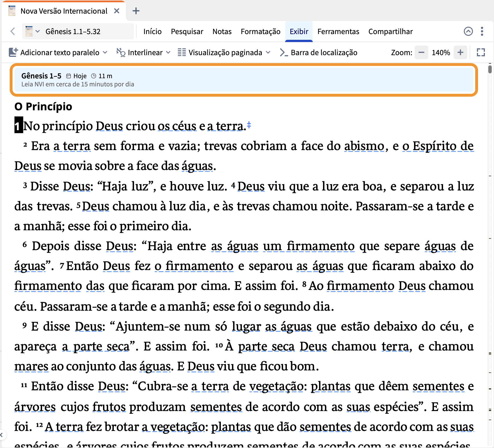Click the clock icon beside 11 m
The height and width of the screenshot is (448, 494).
click(94, 76)
